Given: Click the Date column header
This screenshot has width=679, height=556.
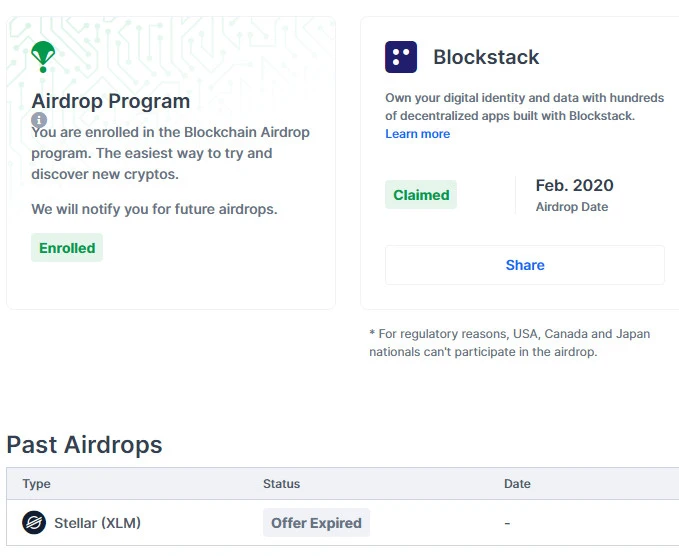Looking at the screenshot, I should click(517, 484).
